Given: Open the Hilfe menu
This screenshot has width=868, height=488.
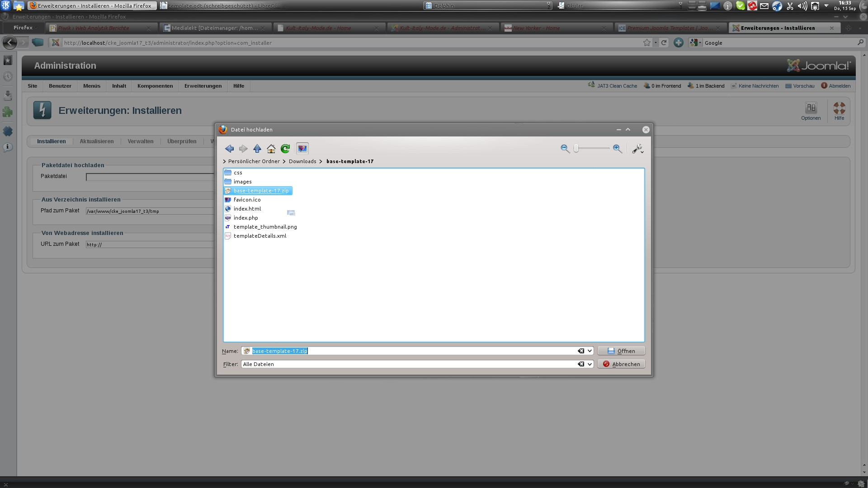Looking at the screenshot, I should (239, 86).
